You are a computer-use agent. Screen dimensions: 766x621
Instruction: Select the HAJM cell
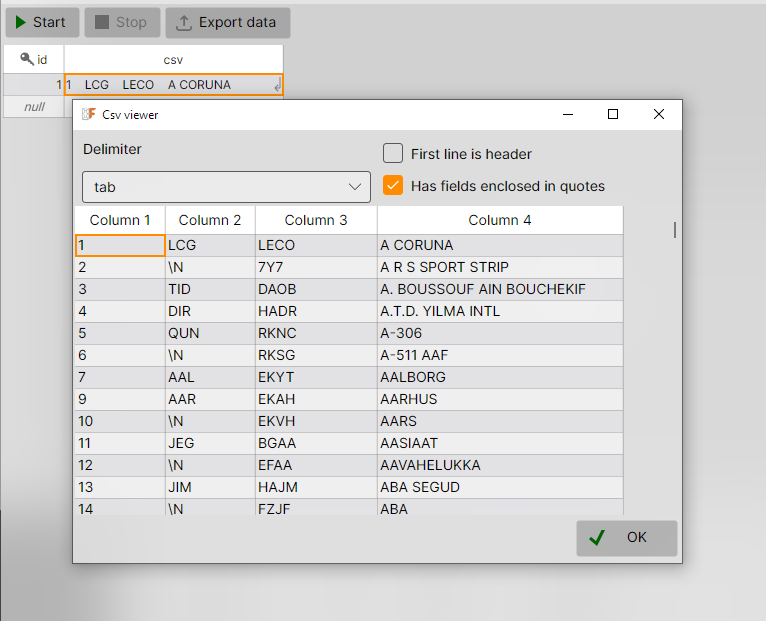pyautogui.click(x=316, y=487)
